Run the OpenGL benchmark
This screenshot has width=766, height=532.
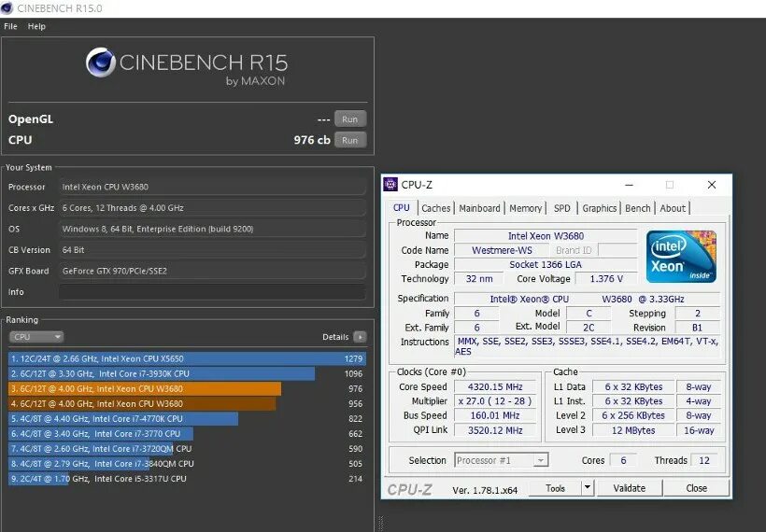coord(349,119)
